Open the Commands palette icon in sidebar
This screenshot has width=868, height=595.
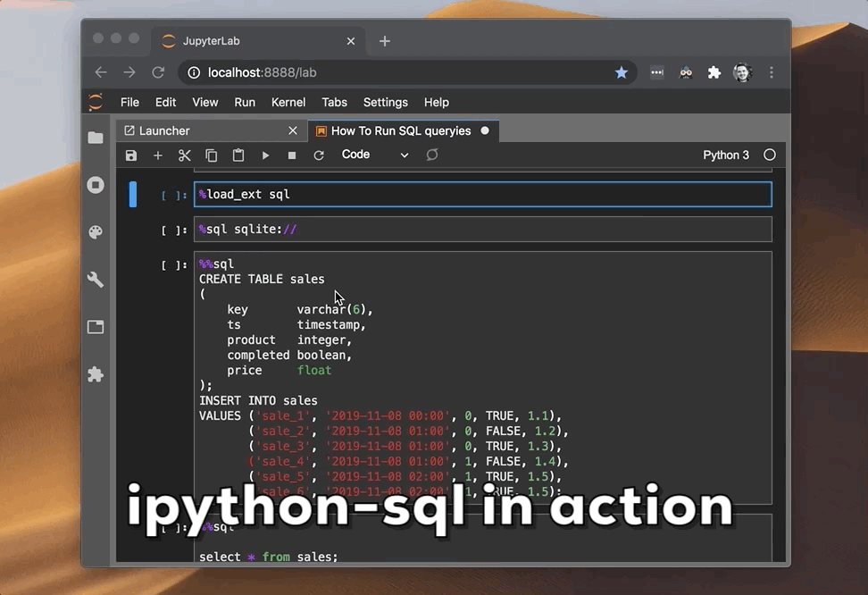(x=96, y=232)
